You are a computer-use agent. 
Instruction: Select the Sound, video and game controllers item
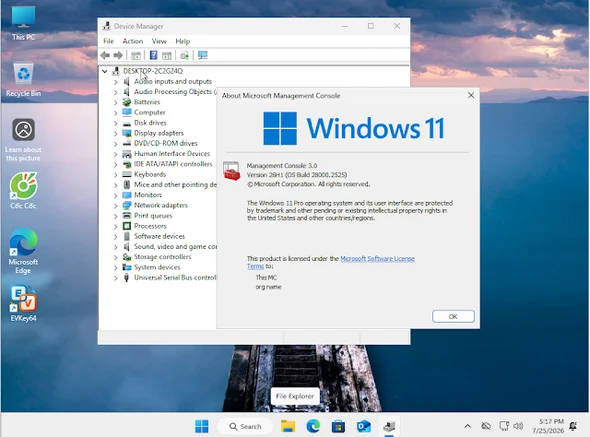(x=175, y=247)
